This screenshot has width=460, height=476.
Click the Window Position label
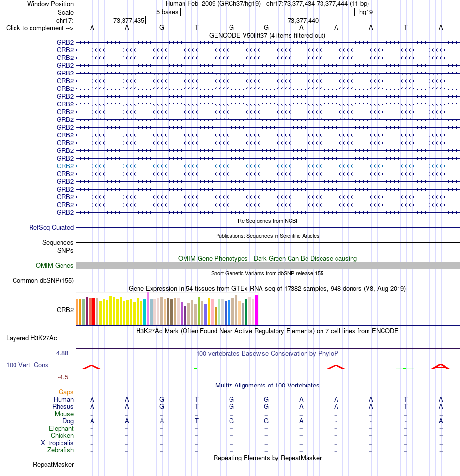(x=50, y=4)
